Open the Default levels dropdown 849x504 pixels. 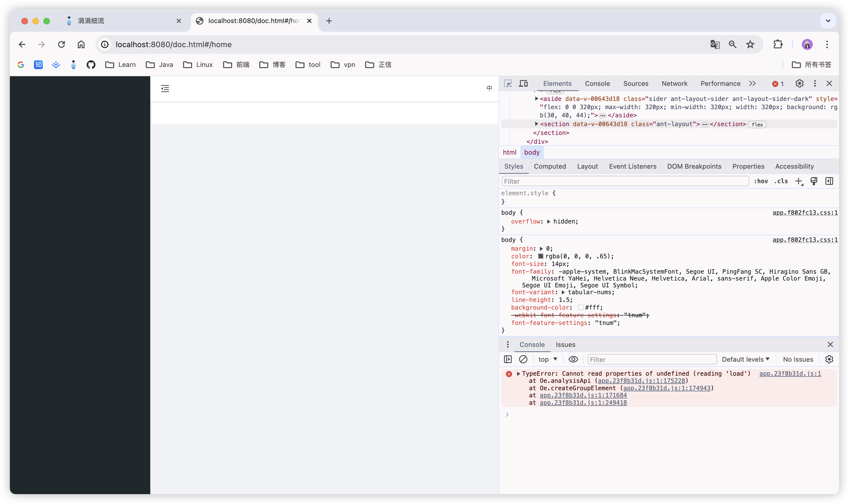pos(746,359)
